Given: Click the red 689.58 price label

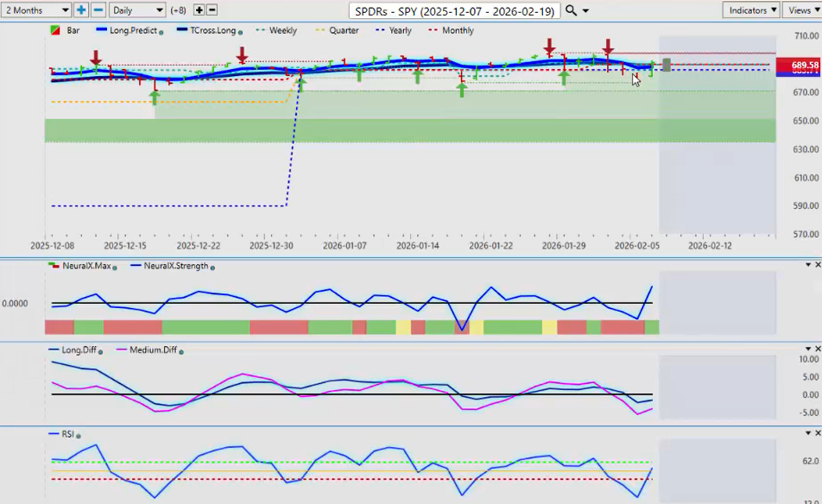Looking at the screenshot, I should pyautogui.click(x=798, y=65).
